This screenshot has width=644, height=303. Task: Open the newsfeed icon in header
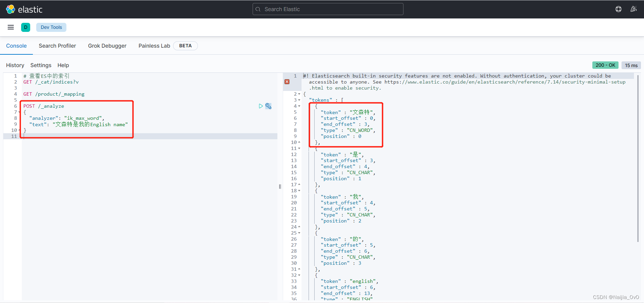(x=634, y=9)
